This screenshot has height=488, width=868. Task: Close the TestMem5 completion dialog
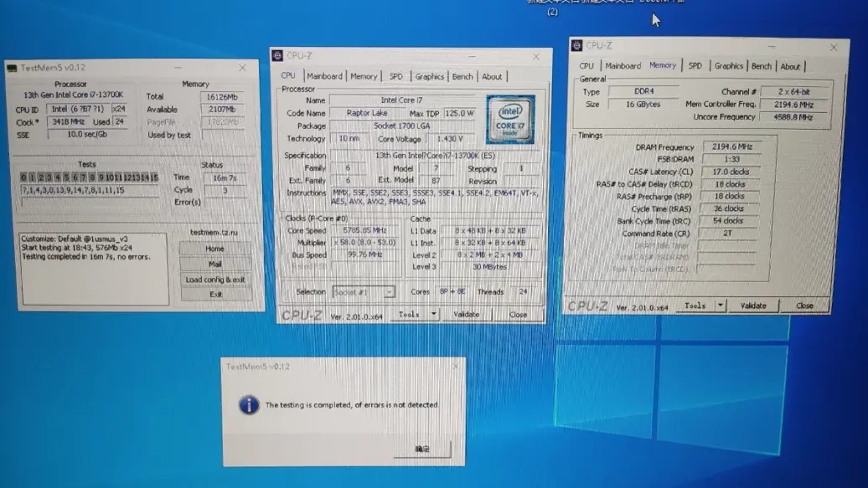pos(456,367)
